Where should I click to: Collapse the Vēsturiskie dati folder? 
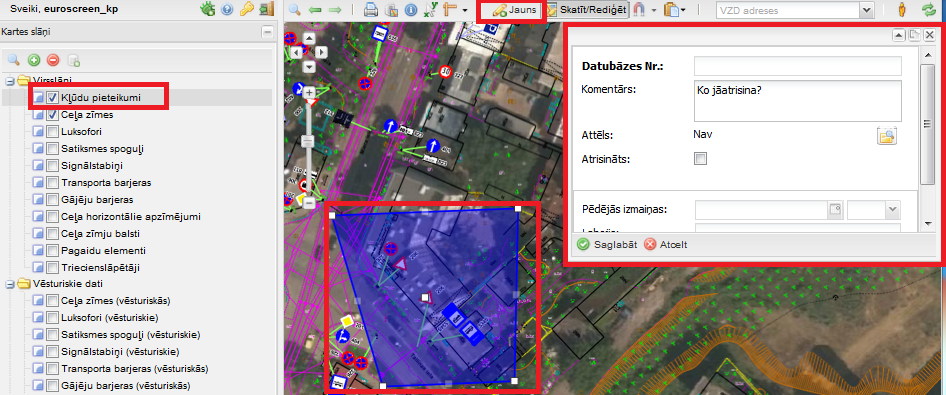tap(9, 283)
